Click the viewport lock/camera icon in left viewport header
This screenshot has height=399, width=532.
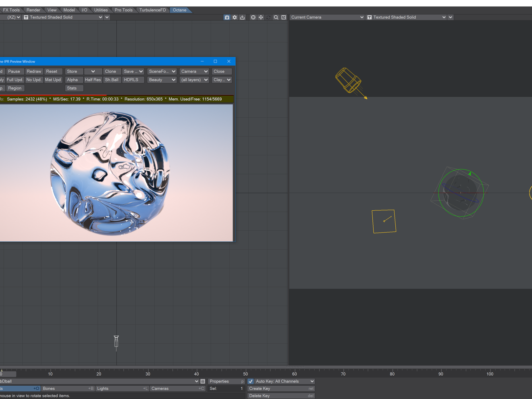coord(227,17)
